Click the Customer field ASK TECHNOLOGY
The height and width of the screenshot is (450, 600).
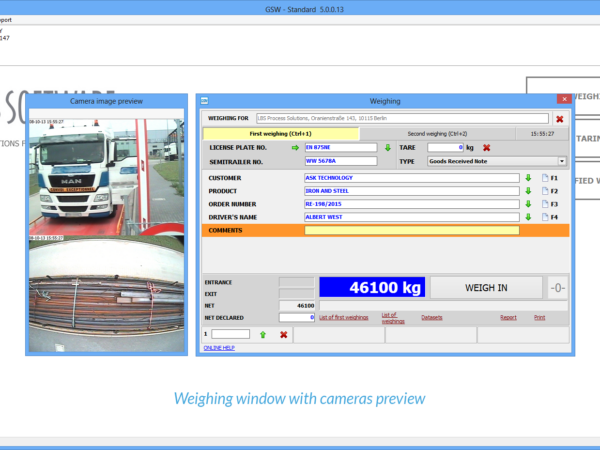[x=412, y=178]
